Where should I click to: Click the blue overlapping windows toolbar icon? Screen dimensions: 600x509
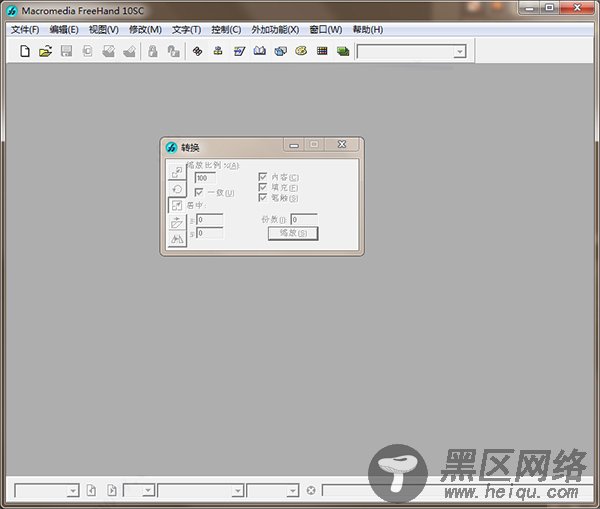(x=280, y=51)
